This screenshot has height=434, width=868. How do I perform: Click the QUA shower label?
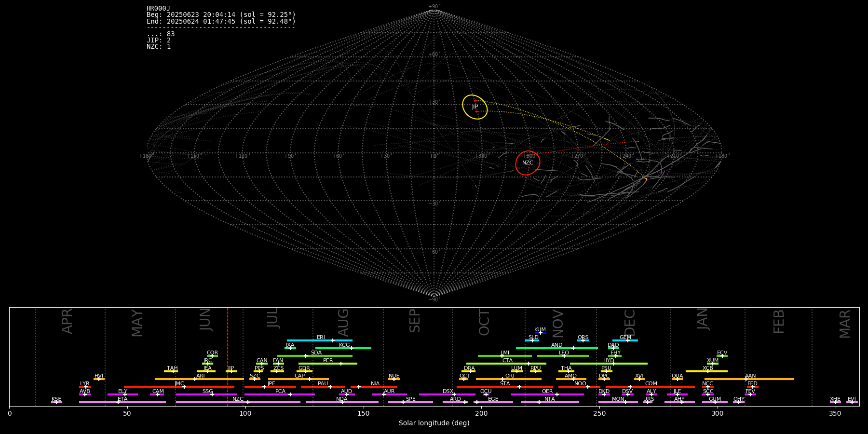[677, 376]
